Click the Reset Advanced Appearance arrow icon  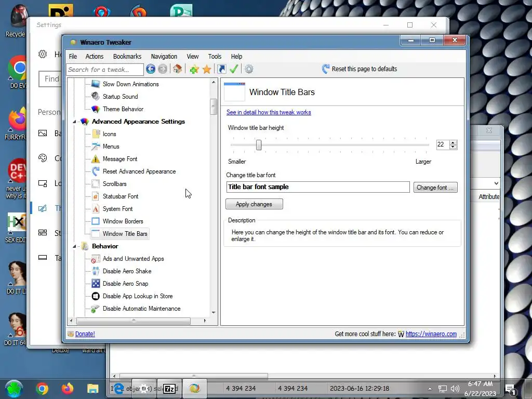[x=96, y=171]
